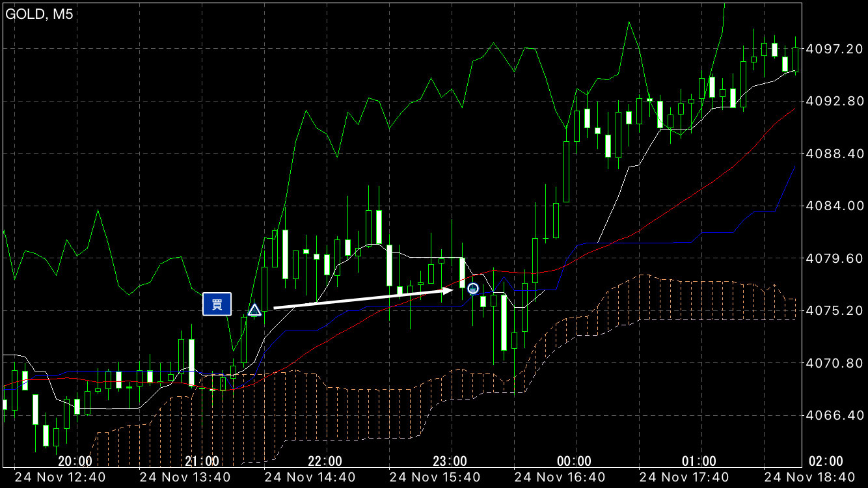
Task: Select the triangle buy entry marker
Action: [x=254, y=310]
